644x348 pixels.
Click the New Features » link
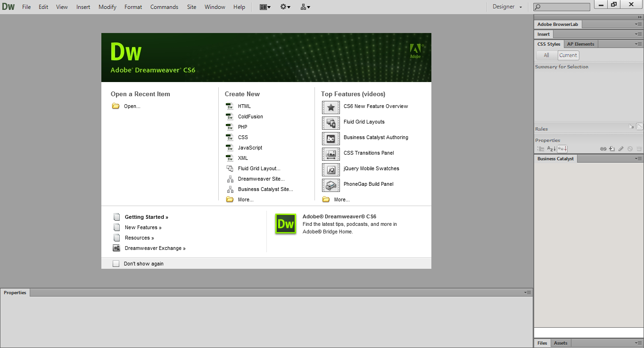[x=143, y=228]
